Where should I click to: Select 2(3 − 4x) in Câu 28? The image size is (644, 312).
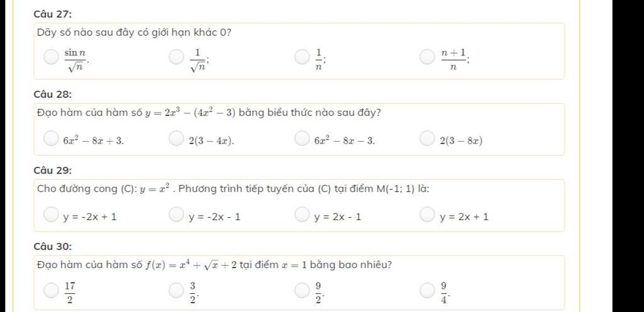177,138
